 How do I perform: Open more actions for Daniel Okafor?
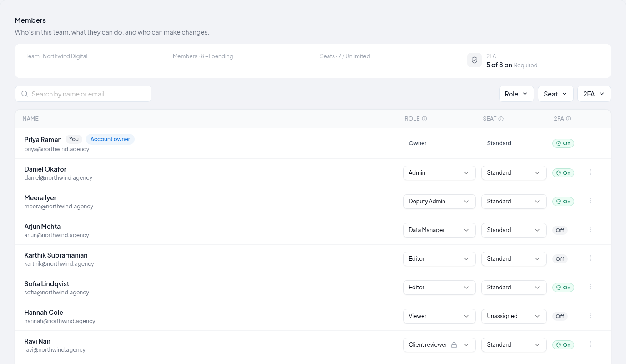coord(591,172)
